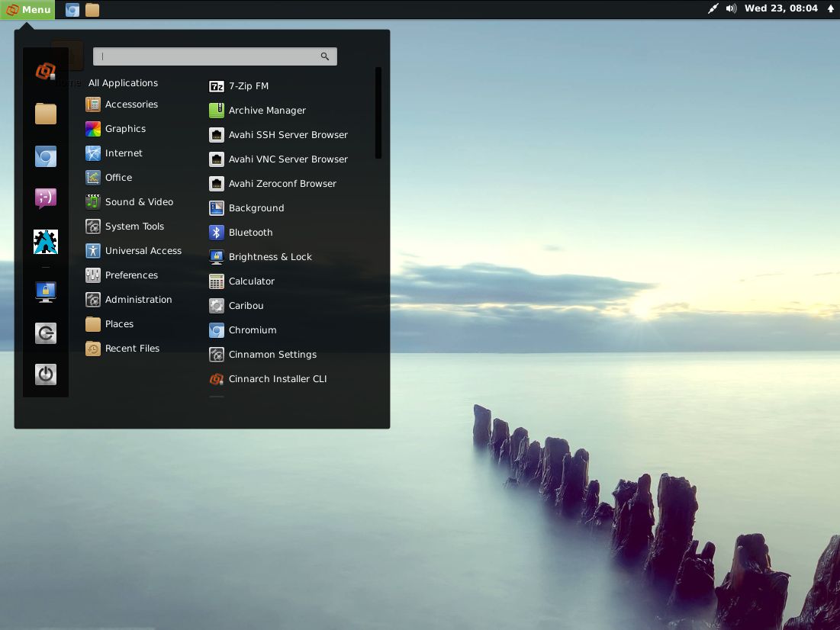Image resolution: width=840 pixels, height=630 pixels.
Task: Click the Logout icon in favorites sidebar
Action: (46, 333)
